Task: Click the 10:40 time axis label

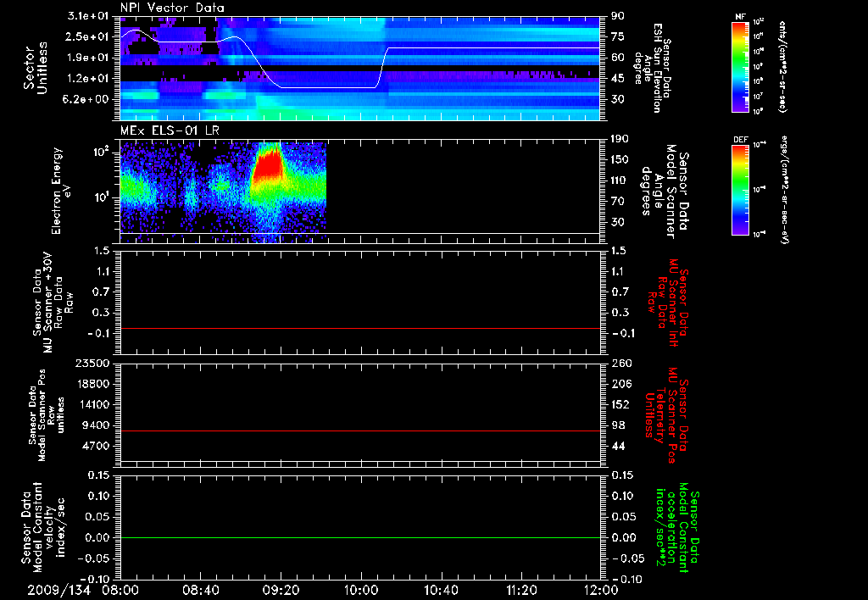Action: point(441,590)
